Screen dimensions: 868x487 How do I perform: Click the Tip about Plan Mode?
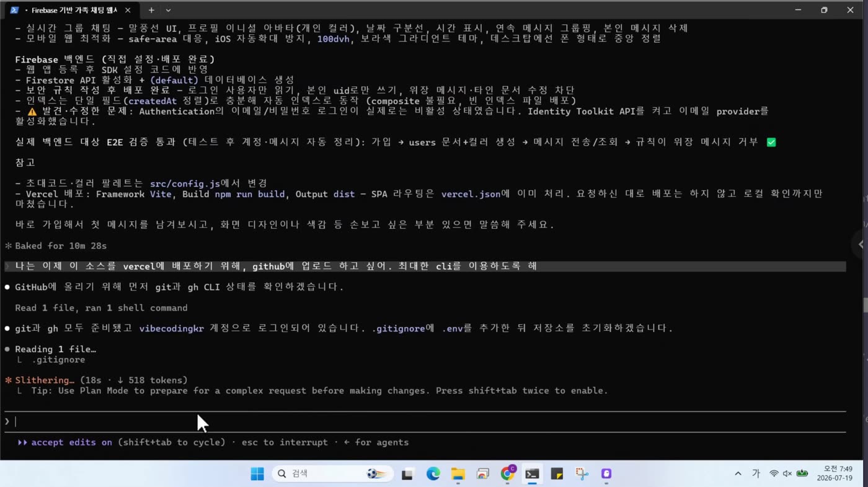click(319, 390)
